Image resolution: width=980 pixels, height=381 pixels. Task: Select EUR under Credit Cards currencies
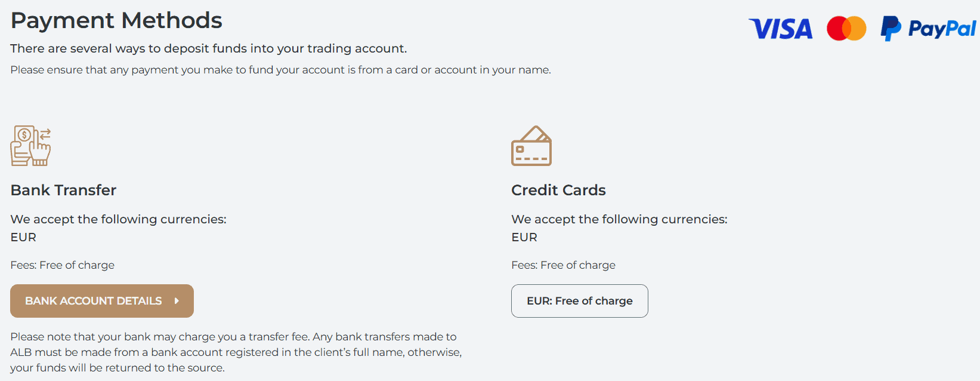(x=523, y=237)
